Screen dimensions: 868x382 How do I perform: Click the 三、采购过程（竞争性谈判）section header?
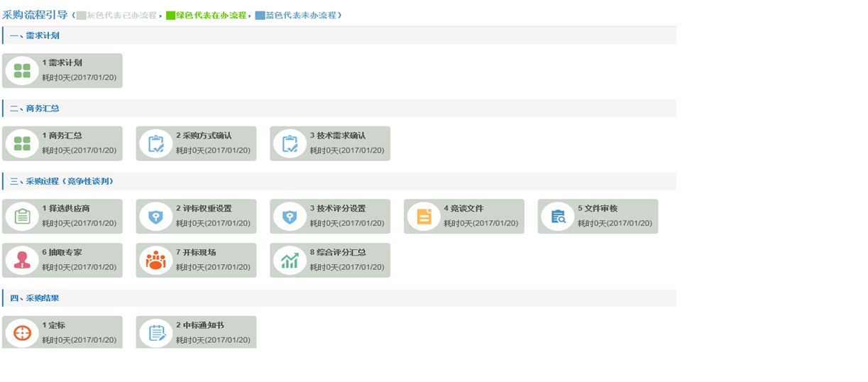pos(61,181)
